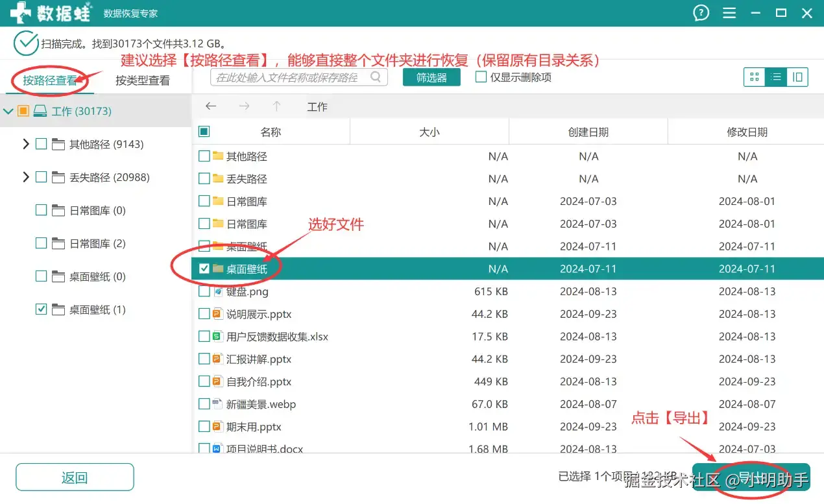The height and width of the screenshot is (504, 824).
Task: Click the PowerPoint icon of 说明展示.pptx
Action: [x=219, y=314]
